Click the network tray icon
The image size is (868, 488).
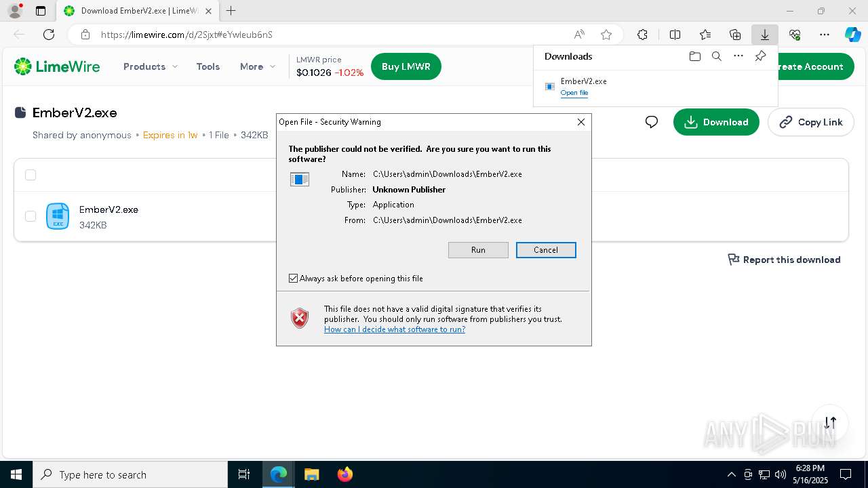[x=764, y=474]
